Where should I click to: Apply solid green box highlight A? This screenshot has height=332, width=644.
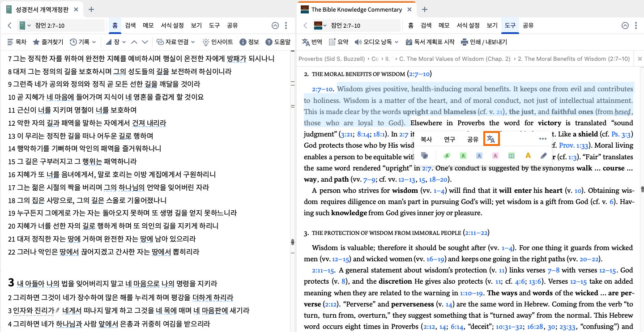click(x=463, y=156)
